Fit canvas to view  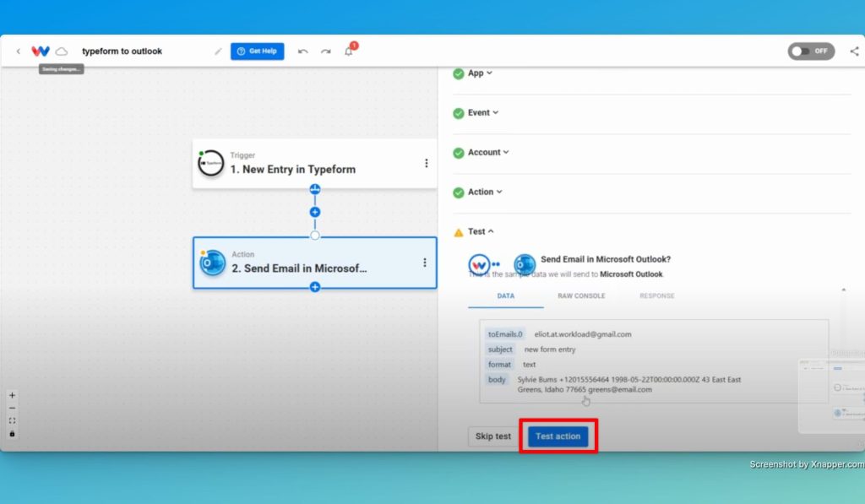(12, 420)
